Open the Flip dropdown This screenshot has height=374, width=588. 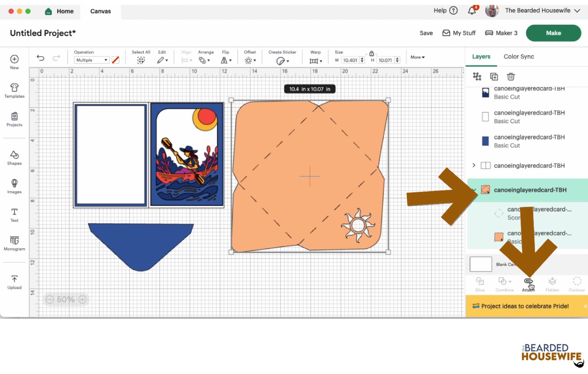coord(226,60)
